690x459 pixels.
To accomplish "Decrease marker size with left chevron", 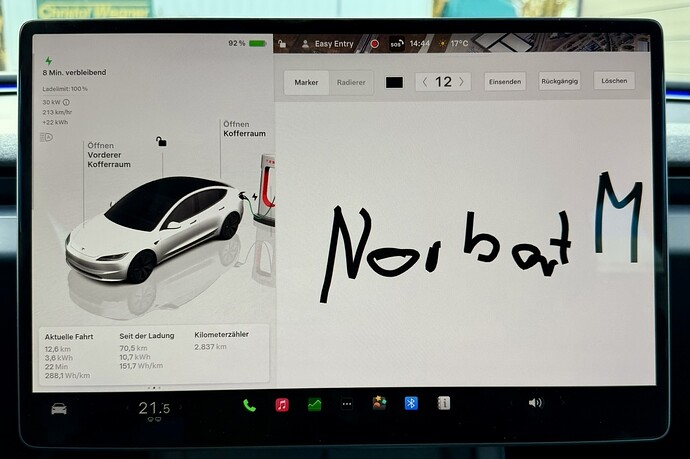I will 425,81.
